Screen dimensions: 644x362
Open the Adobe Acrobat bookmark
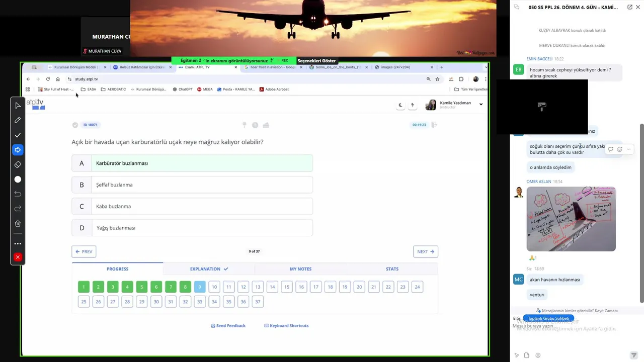[274, 89]
